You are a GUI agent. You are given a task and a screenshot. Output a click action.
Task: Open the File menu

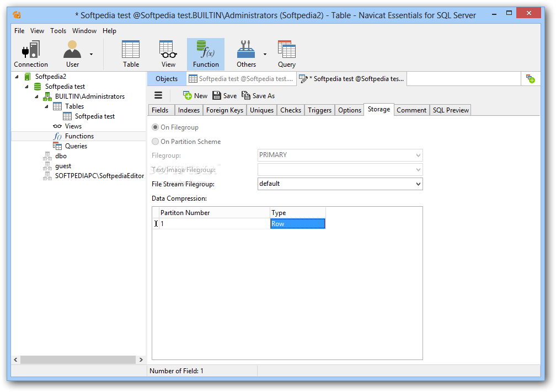[19, 31]
